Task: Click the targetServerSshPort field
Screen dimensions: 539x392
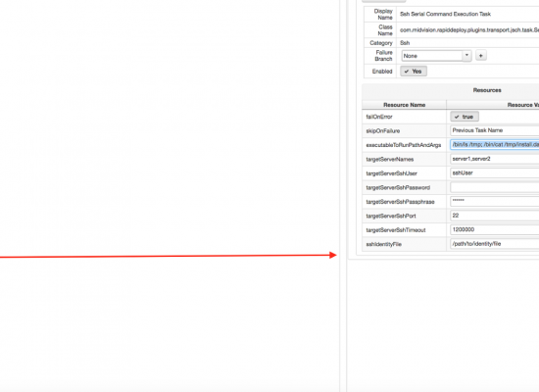Action: 495,216
